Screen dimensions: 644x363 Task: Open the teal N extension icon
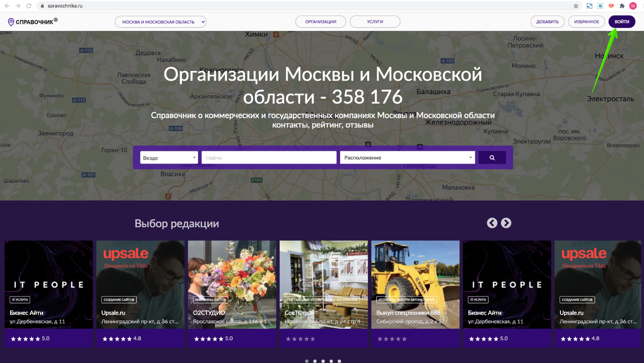click(601, 6)
